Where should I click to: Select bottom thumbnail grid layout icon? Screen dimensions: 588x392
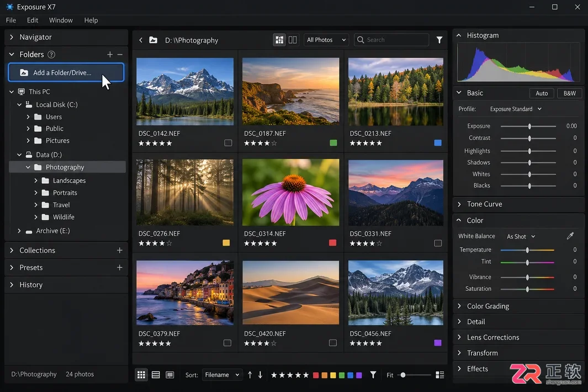tap(141, 375)
